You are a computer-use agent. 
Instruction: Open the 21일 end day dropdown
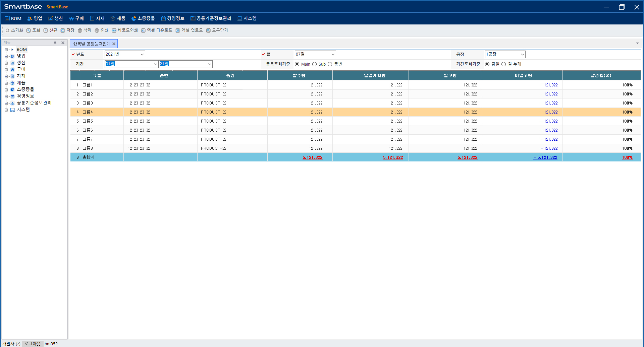point(209,64)
